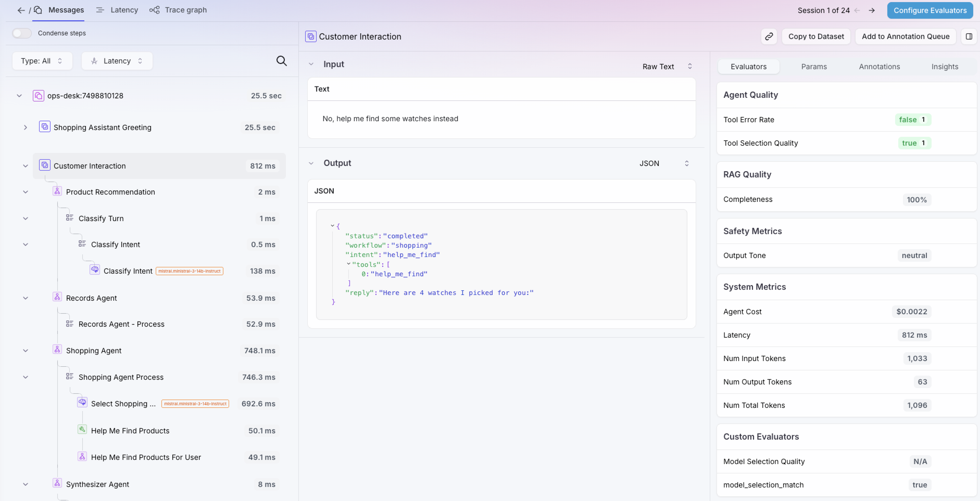The width and height of the screenshot is (980, 501).
Task: Click Customer Interaction row icon in tree
Action: click(x=45, y=165)
